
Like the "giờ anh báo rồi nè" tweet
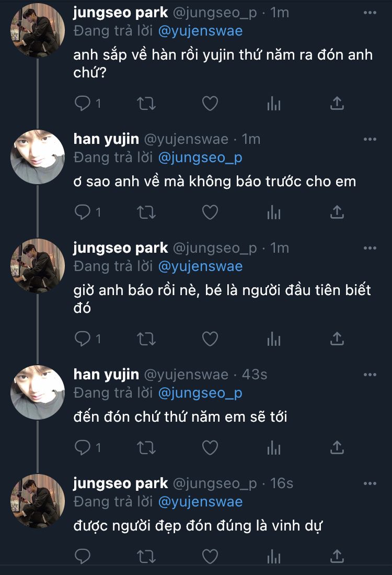tap(210, 339)
